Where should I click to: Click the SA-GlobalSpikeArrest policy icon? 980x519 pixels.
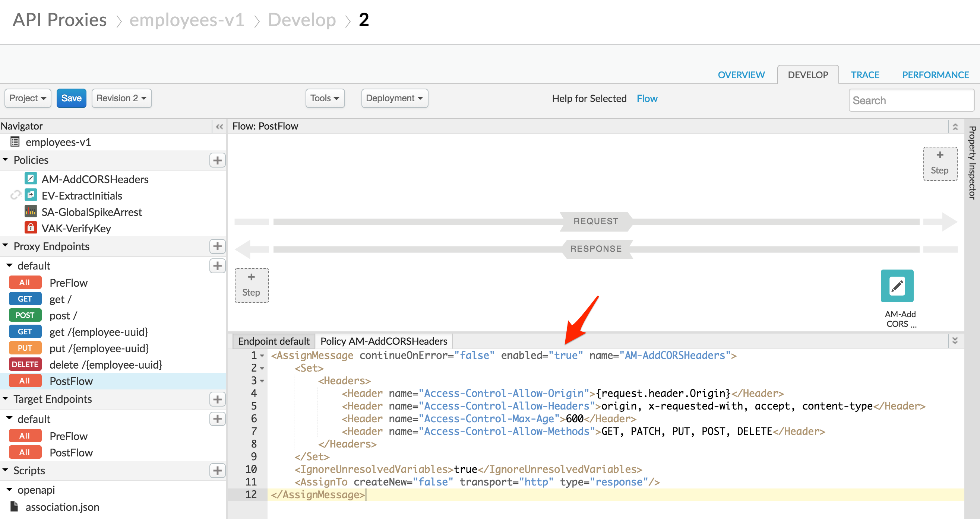click(31, 211)
